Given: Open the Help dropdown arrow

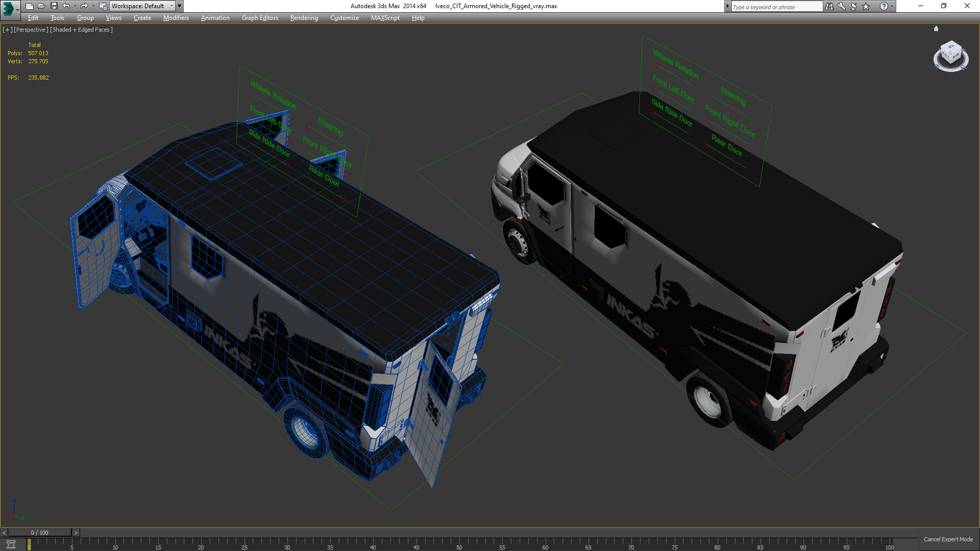Looking at the screenshot, I should point(892,6).
